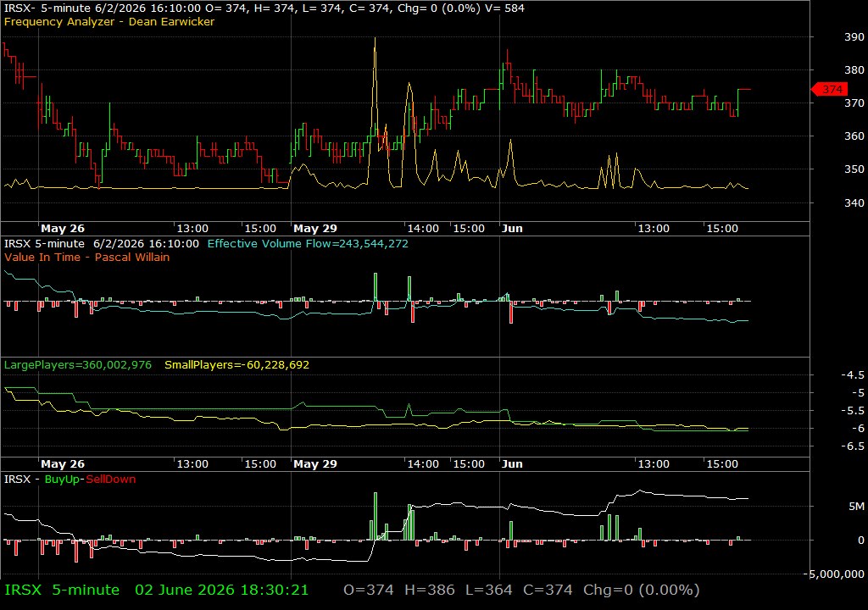This screenshot has height=610, width=868.
Task: Click the -4.5 scale label in players panel
Action: coord(853,374)
